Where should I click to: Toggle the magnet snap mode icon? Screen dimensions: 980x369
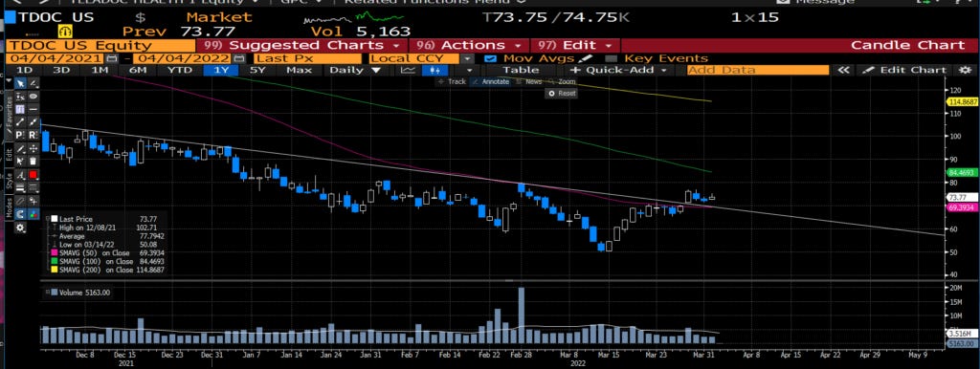pos(20,214)
